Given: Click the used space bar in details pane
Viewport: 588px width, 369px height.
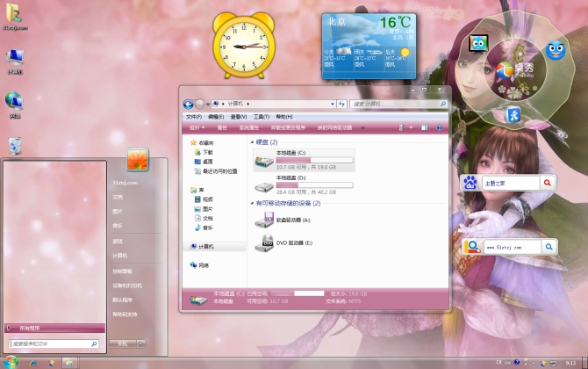Looking at the screenshot, I should tap(297, 293).
